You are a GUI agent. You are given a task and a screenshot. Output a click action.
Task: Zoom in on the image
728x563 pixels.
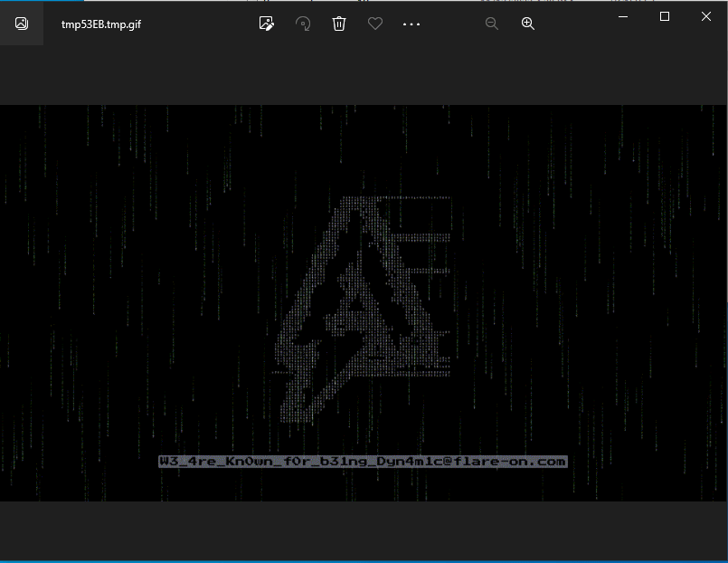528,24
